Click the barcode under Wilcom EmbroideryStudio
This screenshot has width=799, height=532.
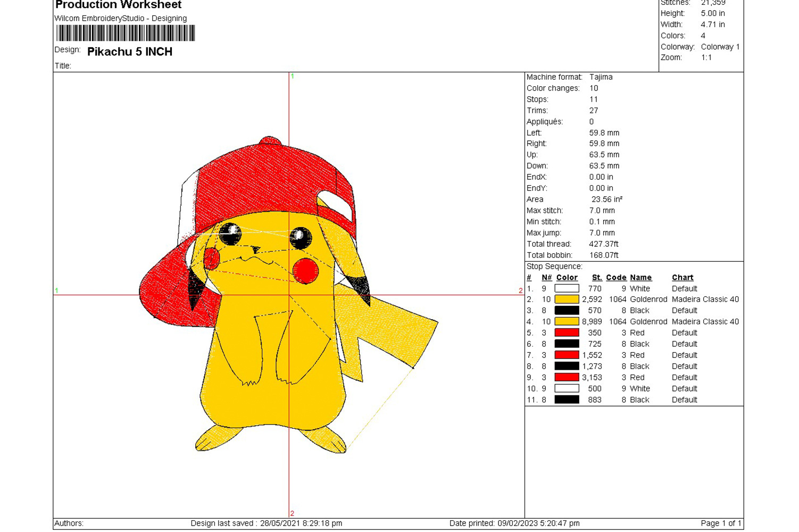point(126,34)
